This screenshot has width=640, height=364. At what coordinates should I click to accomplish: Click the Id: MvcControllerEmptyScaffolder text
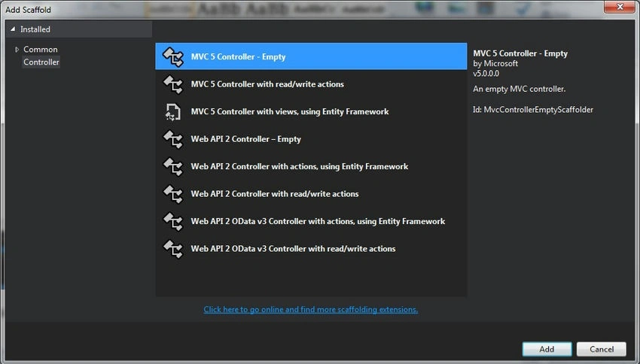coord(533,110)
